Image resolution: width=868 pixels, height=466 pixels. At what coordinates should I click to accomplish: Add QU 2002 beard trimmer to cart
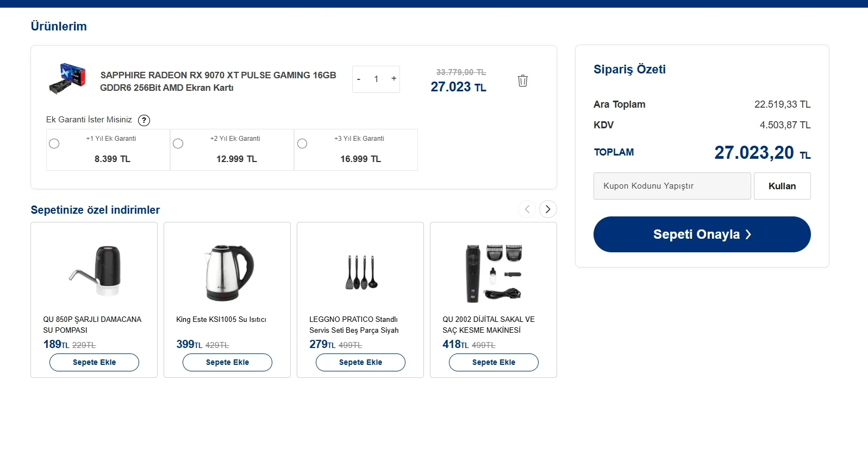[494, 363]
